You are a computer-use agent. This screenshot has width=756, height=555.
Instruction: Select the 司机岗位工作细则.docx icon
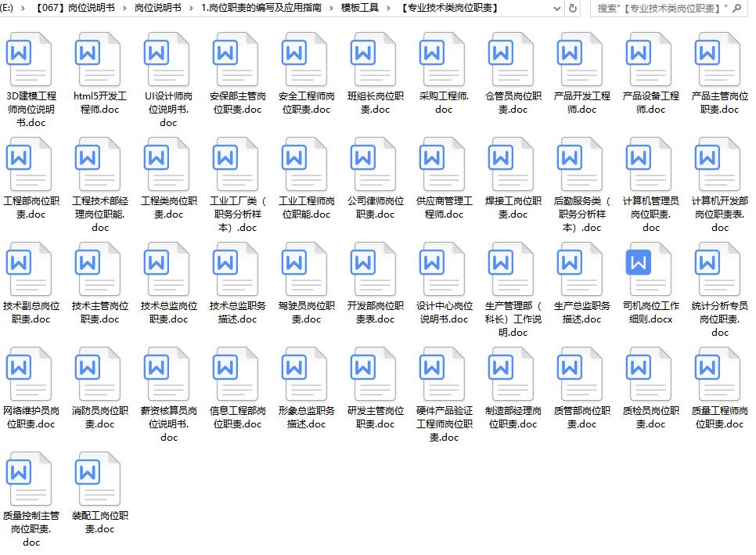650,268
